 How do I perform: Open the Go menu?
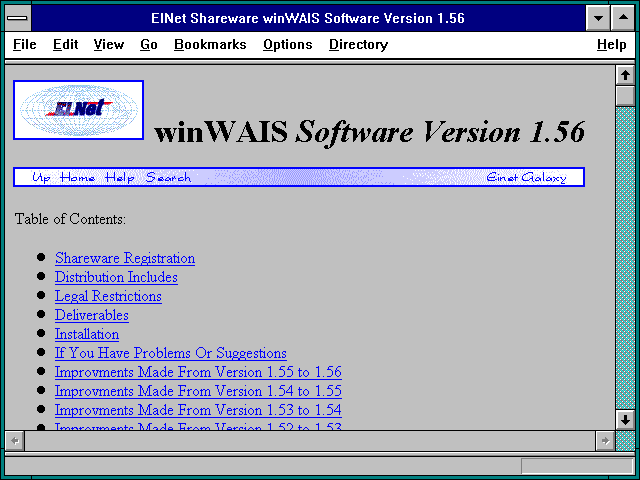149,44
